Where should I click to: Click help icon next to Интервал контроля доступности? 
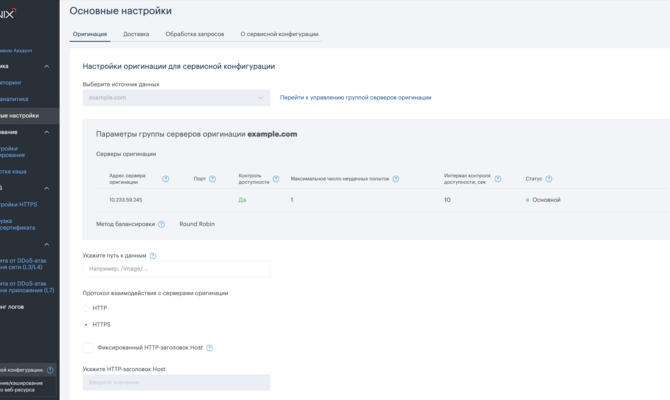coord(509,179)
